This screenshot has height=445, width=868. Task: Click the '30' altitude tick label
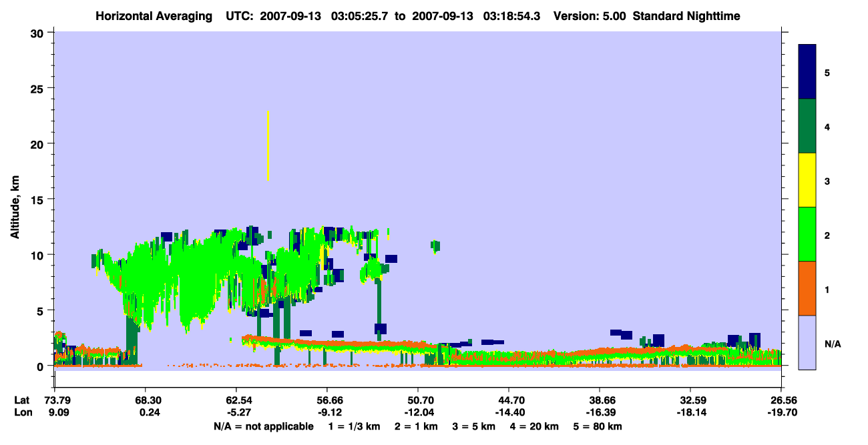click(x=39, y=33)
